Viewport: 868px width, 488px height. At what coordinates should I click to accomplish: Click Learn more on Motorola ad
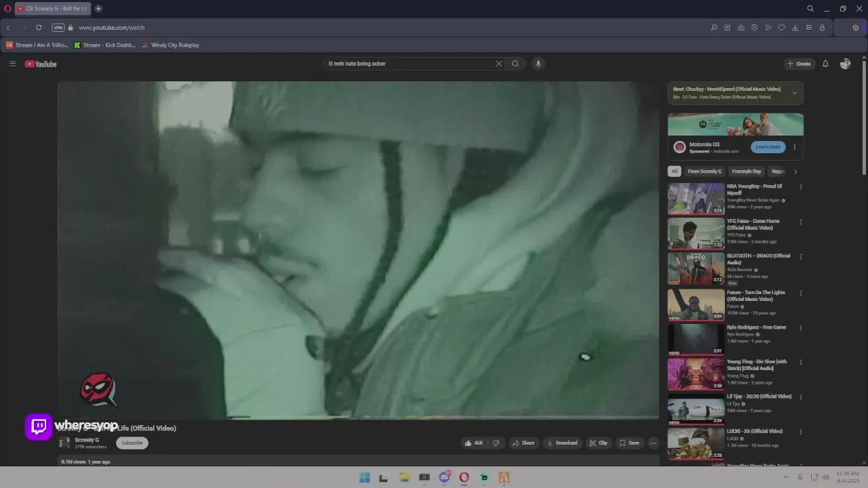(x=768, y=147)
